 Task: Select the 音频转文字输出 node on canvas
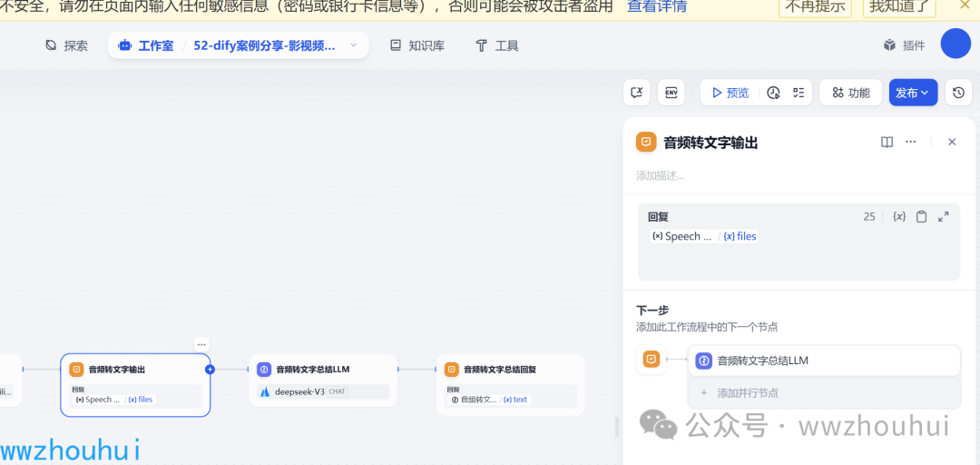(135, 385)
